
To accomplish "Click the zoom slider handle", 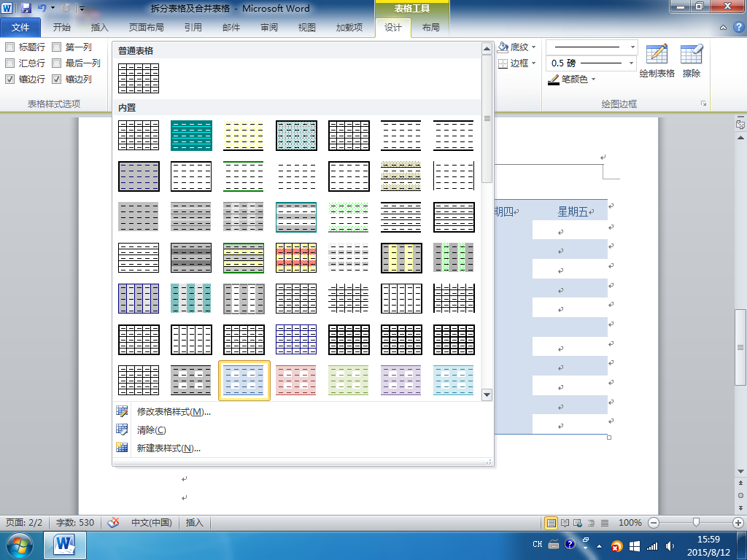I will point(696,523).
